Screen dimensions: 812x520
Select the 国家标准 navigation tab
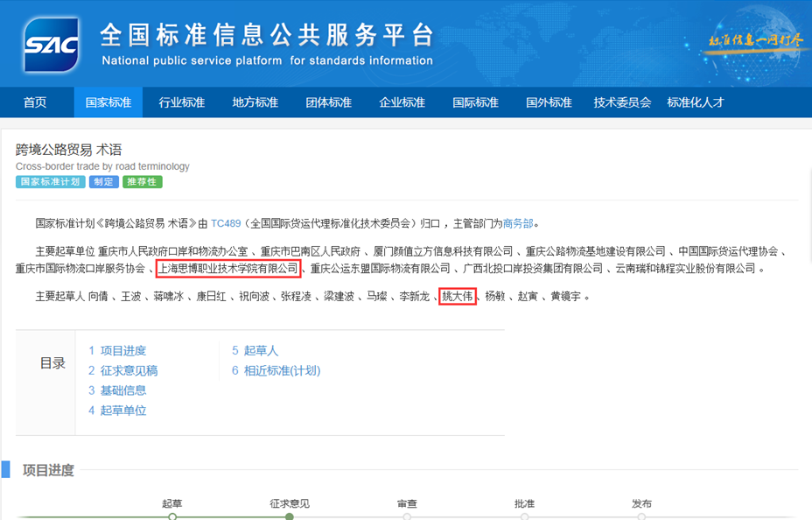(108, 102)
